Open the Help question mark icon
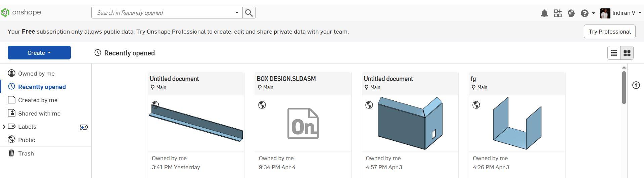This screenshot has height=178, width=644. [x=585, y=13]
